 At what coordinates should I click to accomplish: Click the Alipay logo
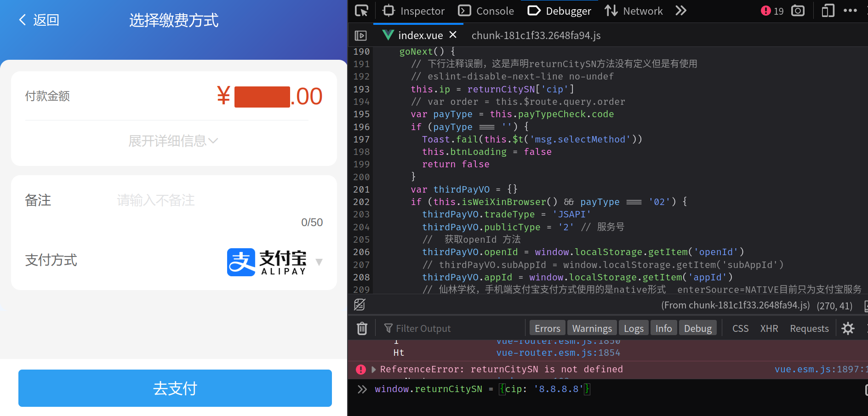pyautogui.click(x=267, y=262)
